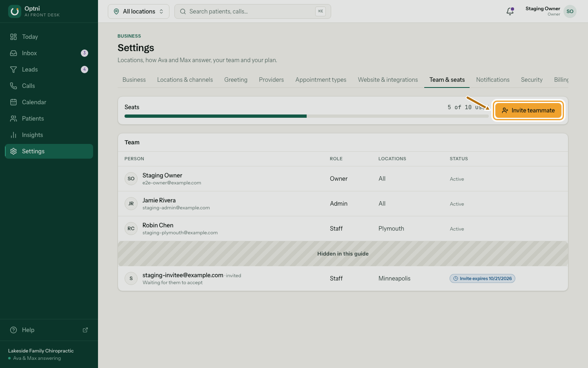Open the notifications bell

(x=510, y=11)
